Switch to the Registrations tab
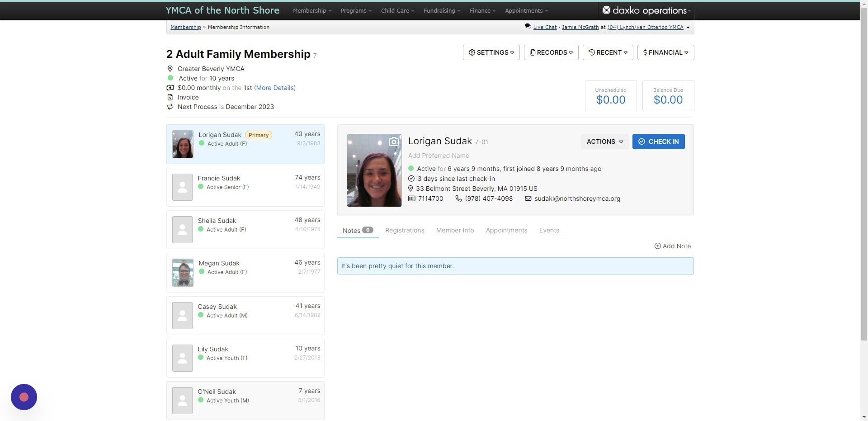The height and width of the screenshot is (421, 868). point(405,230)
